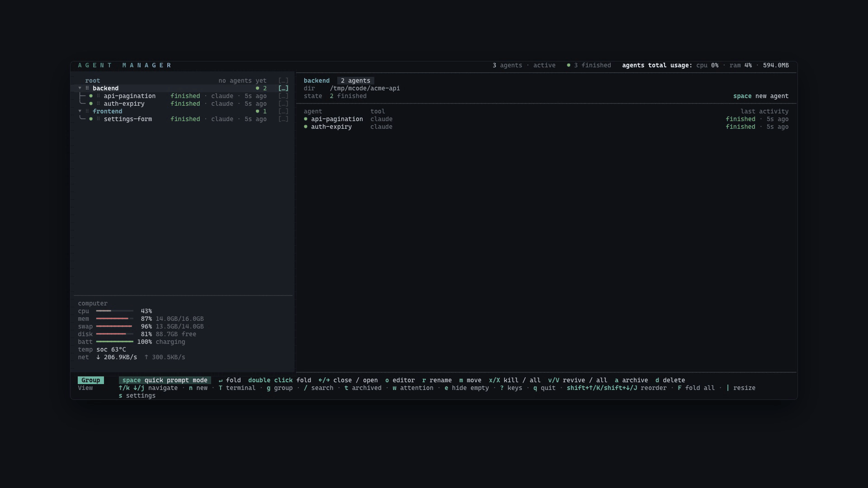
Task: Click the drag handle icon beside frontend
Action: (x=87, y=112)
